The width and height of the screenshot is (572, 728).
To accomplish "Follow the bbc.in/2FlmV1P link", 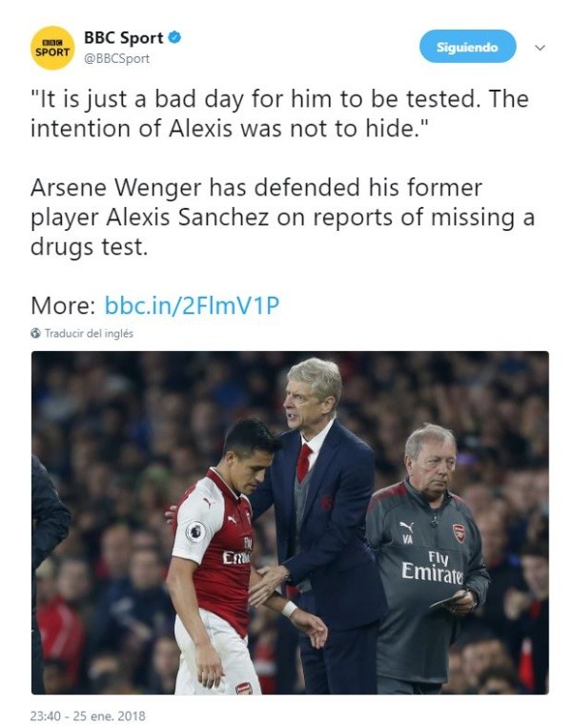I will coord(192,305).
